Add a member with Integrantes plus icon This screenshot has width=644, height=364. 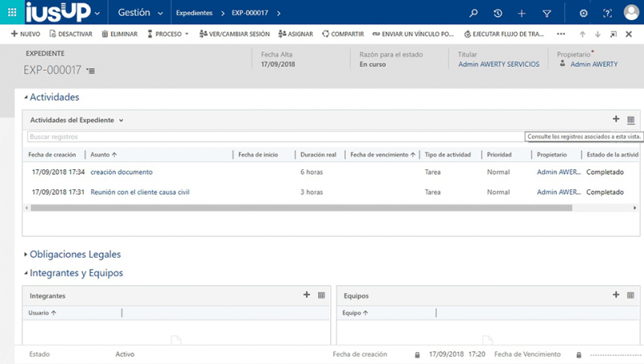point(307,295)
